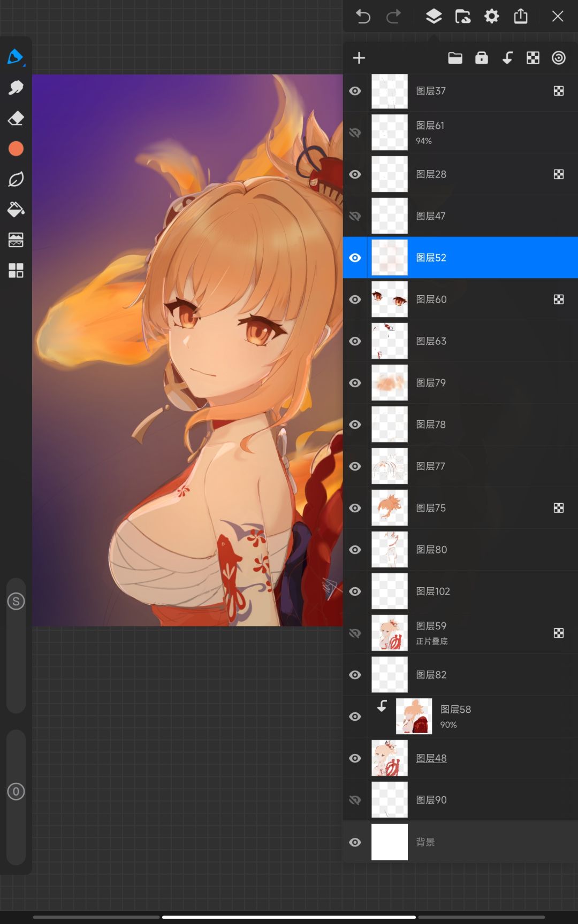
Task: Select the eraser tool
Action: (16, 118)
